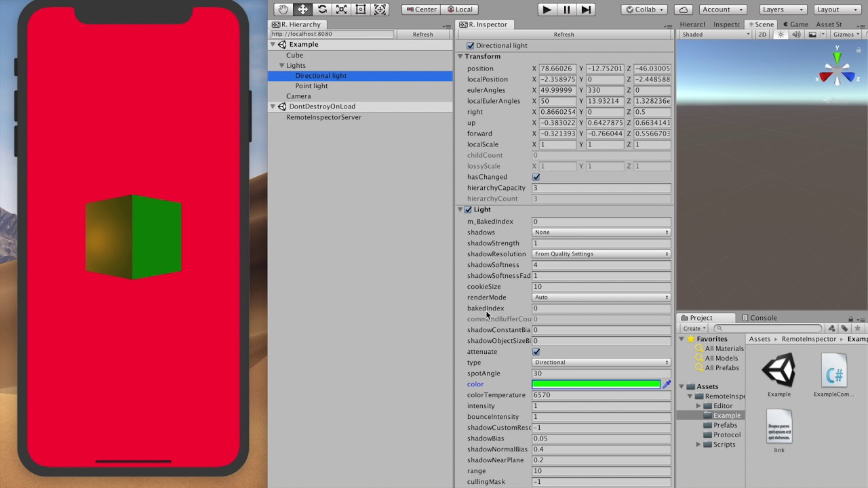
Task: Switch to the Scene tab
Action: tap(761, 24)
